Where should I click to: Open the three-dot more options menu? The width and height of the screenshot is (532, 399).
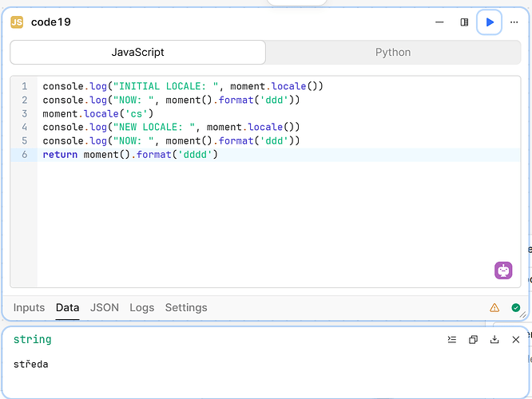click(514, 22)
